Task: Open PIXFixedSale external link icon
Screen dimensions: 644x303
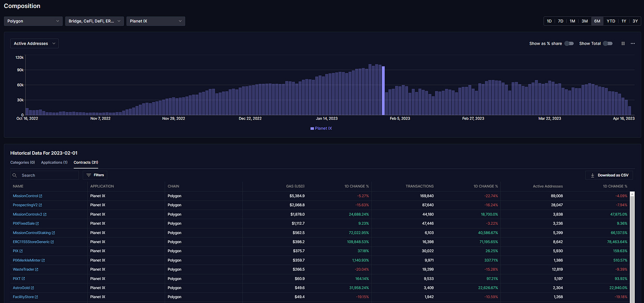Action: pos(37,224)
